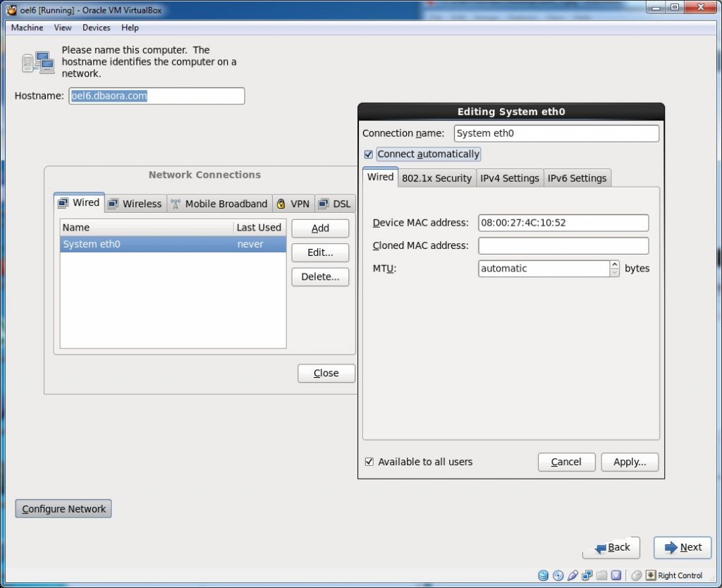Decrease the MTU value with down arrow

(615, 273)
